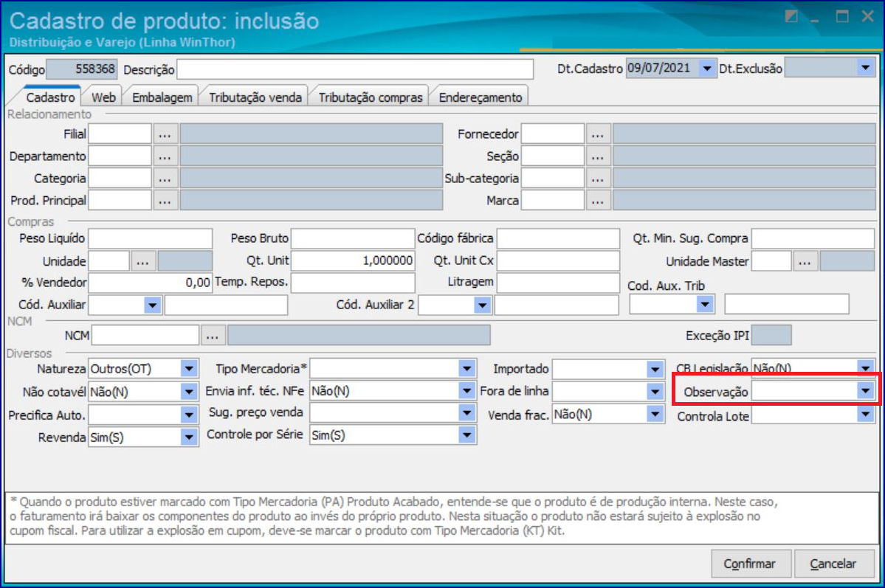Open the Cod. Aux. Trib dropdown
The width and height of the screenshot is (885, 588).
pyautogui.click(x=704, y=304)
